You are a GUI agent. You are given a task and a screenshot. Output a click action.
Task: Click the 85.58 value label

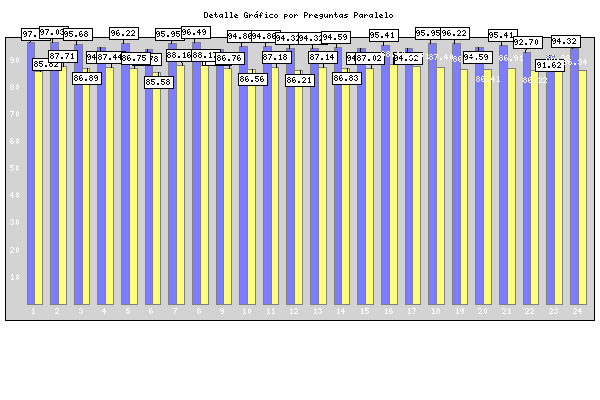159,82
